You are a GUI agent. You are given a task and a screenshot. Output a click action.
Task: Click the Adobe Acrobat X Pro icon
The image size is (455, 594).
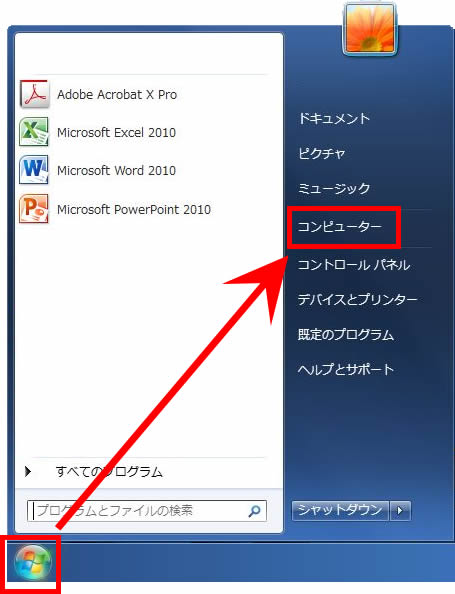(34, 94)
